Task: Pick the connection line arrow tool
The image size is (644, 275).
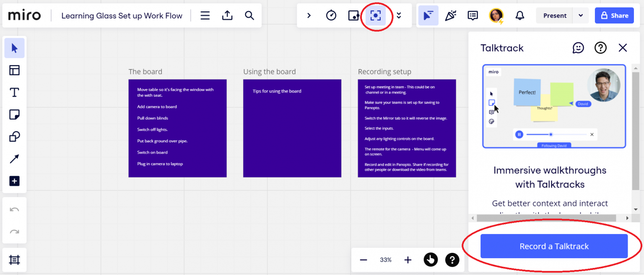Action: point(14,159)
